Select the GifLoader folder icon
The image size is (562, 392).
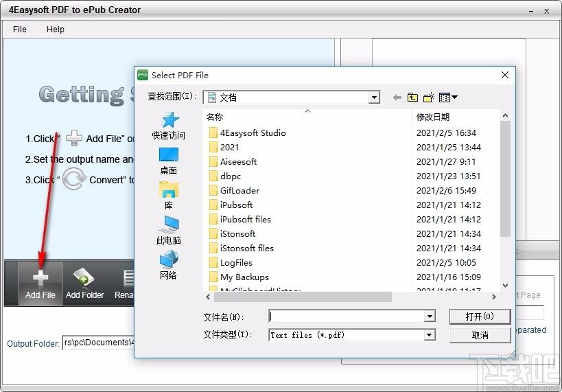click(x=213, y=190)
